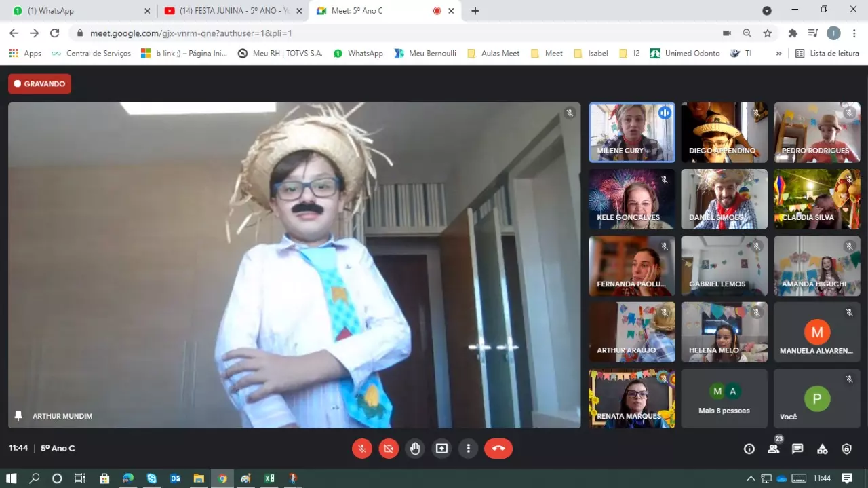Turn on the camera in Meet

click(389, 449)
